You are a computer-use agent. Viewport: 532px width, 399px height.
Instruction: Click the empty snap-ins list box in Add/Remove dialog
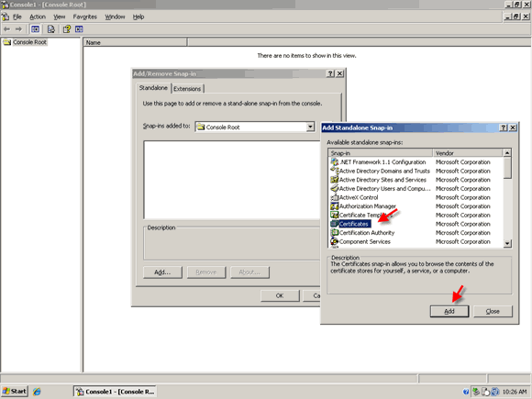pyautogui.click(x=232, y=180)
